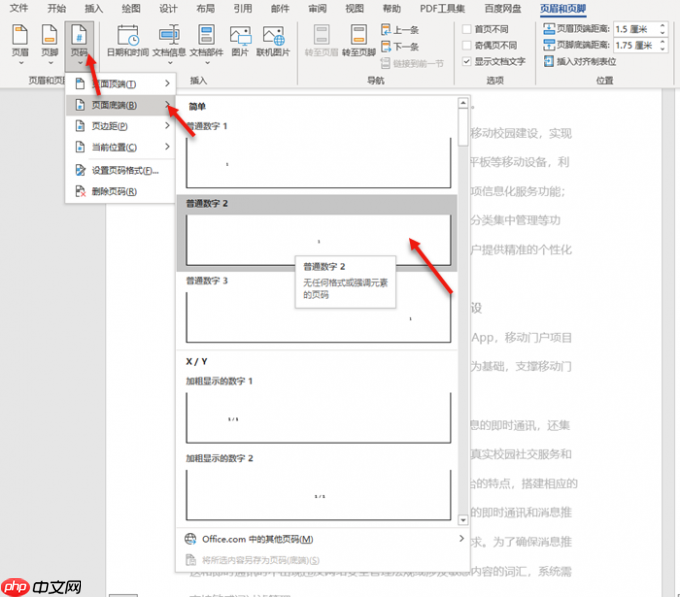Viewport: 680px width, 597px height.
Task: Decrease 页脚底端距离 with down stepper
Action: click(x=662, y=49)
